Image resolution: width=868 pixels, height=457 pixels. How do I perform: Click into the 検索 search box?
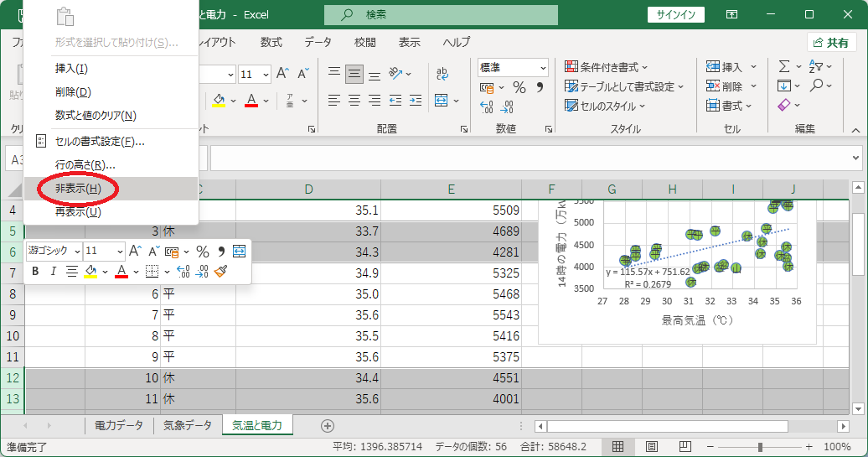[441, 15]
